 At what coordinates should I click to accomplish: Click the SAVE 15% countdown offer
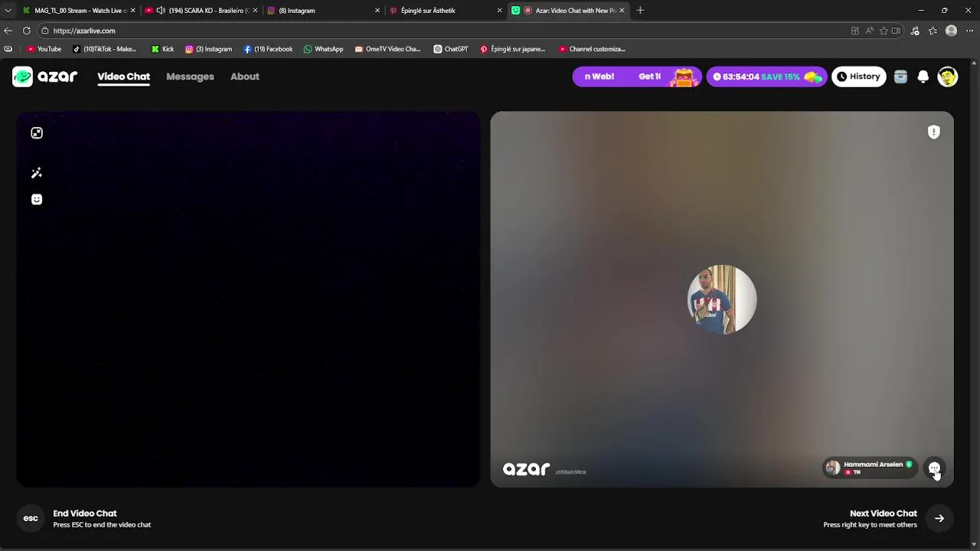point(766,77)
